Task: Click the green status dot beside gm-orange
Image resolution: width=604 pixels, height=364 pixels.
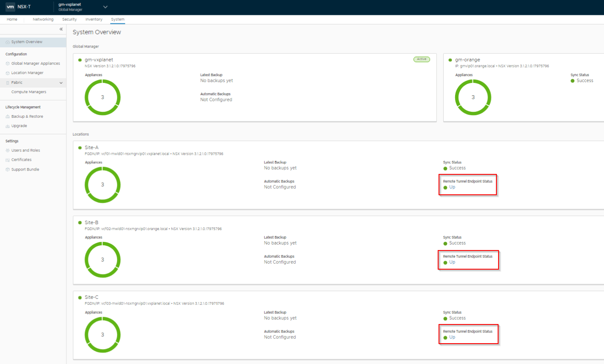Action: point(450,60)
